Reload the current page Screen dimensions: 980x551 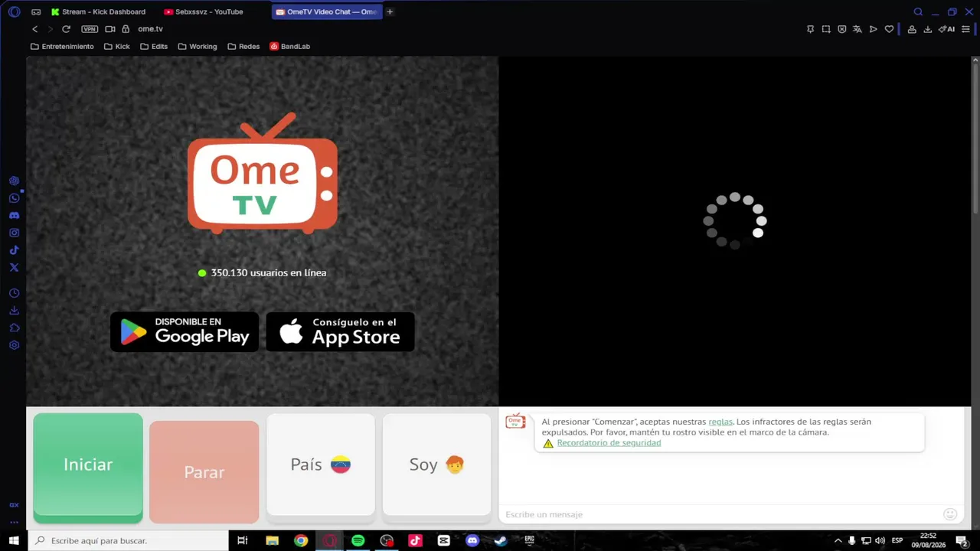[x=66, y=29]
